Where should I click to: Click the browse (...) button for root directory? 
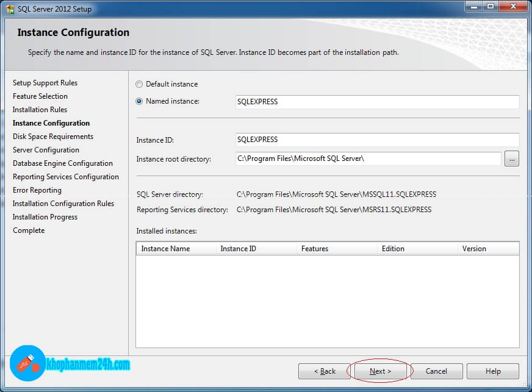pyautogui.click(x=511, y=159)
